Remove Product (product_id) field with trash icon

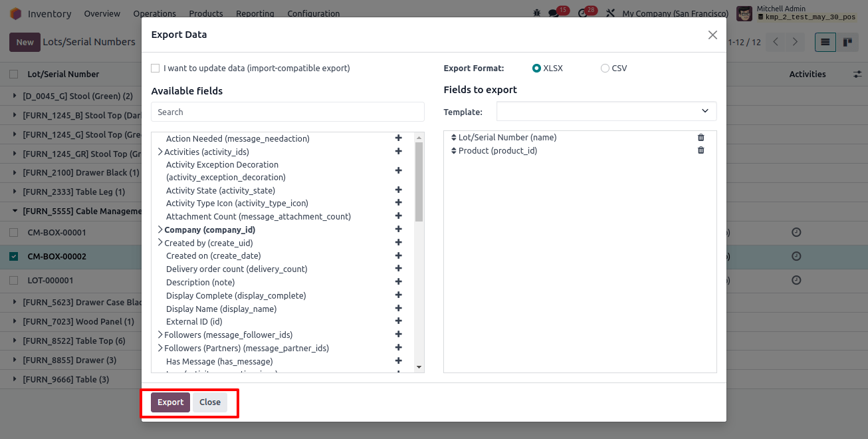pos(701,150)
